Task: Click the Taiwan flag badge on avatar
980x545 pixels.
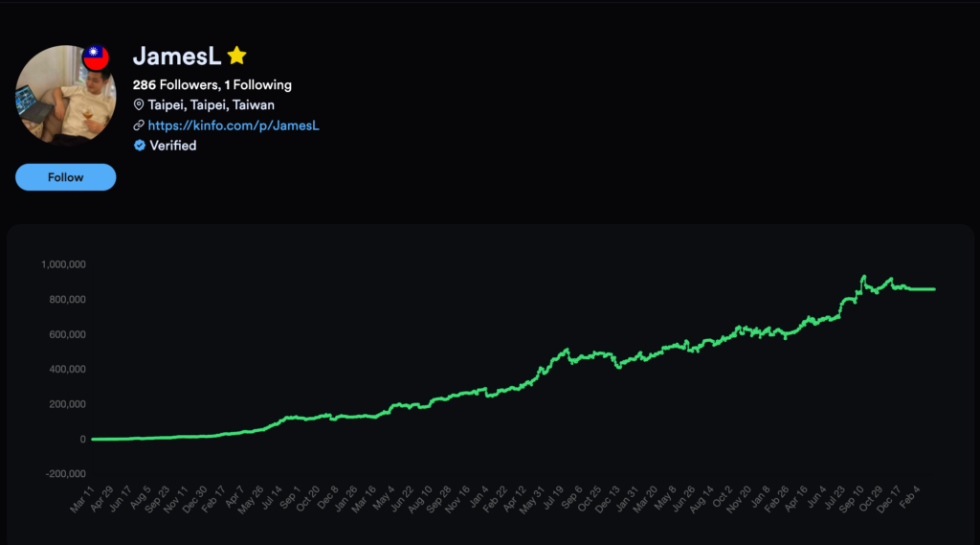Action: click(96, 58)
